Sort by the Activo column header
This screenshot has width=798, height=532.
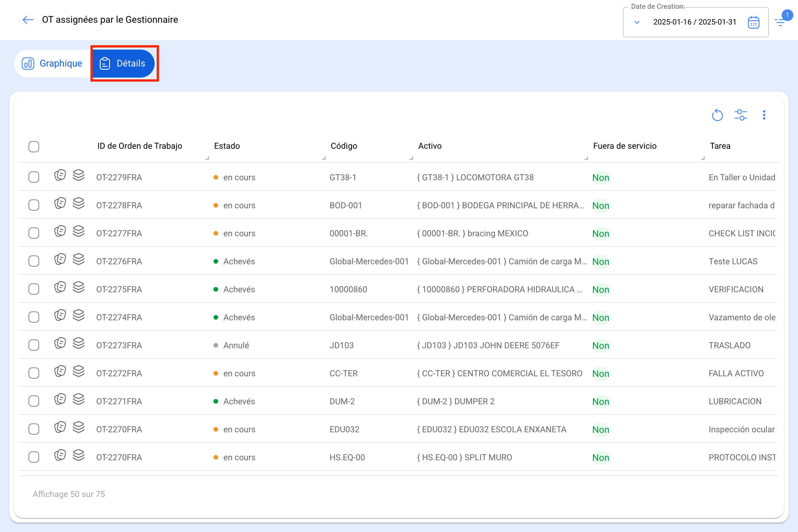430,146
